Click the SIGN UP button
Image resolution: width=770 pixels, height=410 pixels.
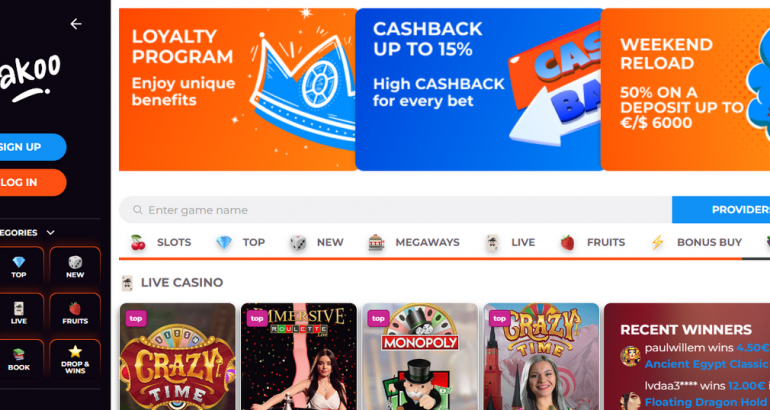[x=29, y=147]
